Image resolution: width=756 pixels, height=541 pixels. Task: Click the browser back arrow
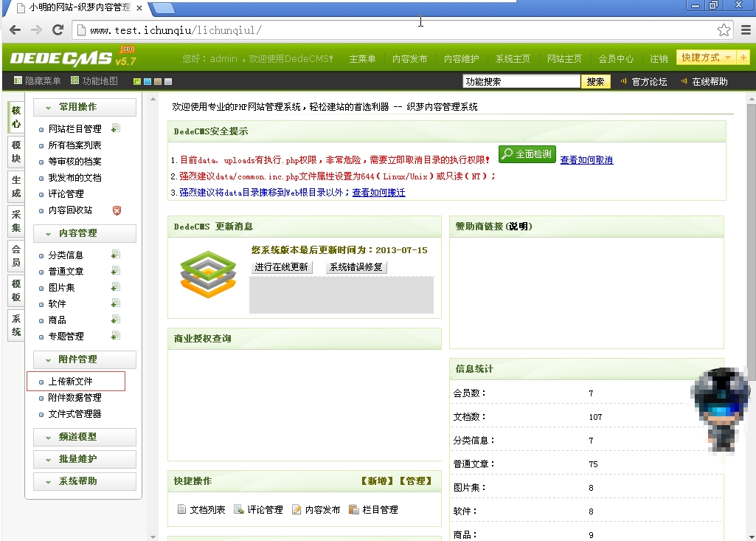pyautogui.click(x=15, y=30)
